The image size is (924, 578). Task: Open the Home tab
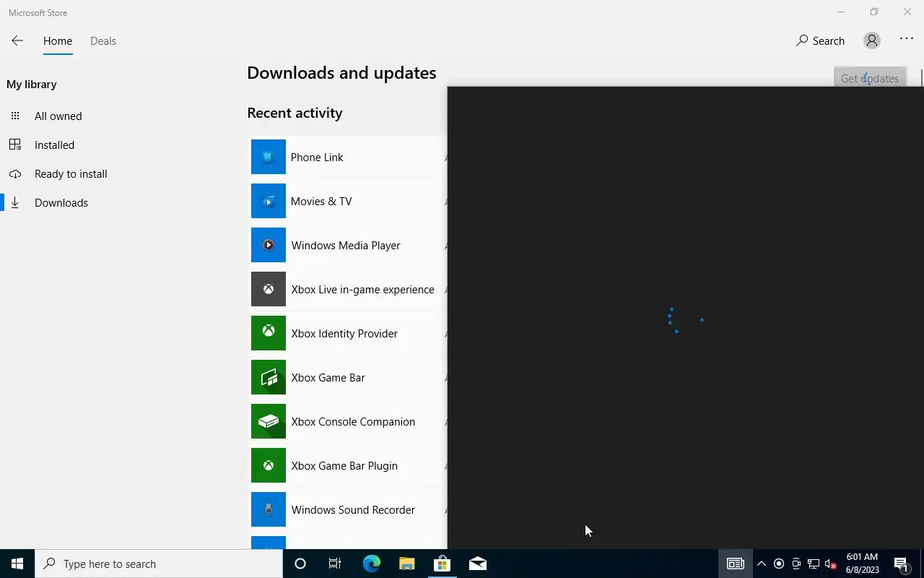pyautogui.click(x=58, y=41)
